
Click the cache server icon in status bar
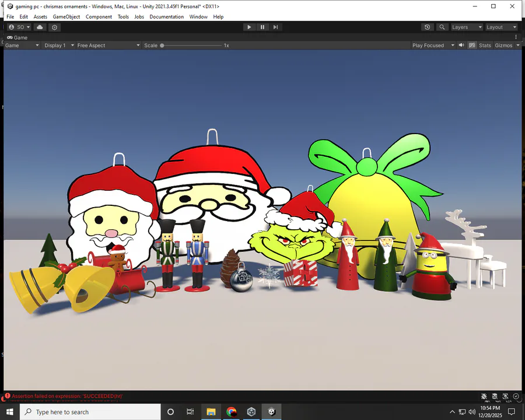click(495, 396)
